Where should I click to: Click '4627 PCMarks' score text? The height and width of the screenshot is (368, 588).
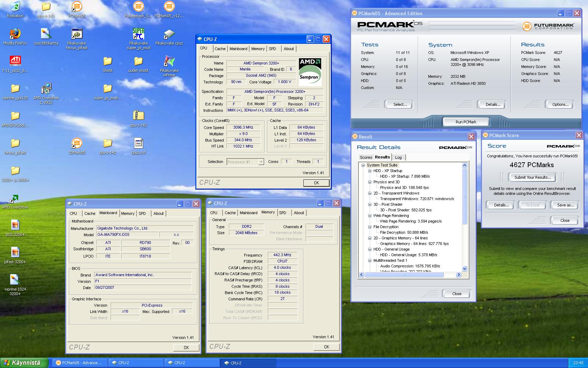pos(532,165)
